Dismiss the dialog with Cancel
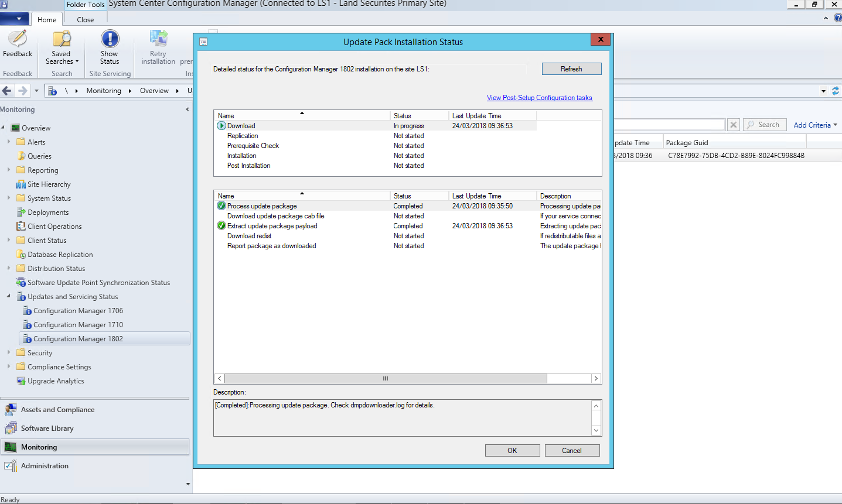The image size is (842, 504). (572, 450)
